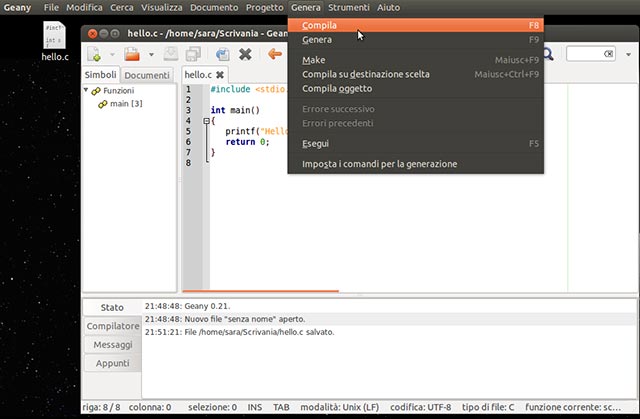
Task: Click the orange Navigate back arrow
Action: (x=274, y=54)
